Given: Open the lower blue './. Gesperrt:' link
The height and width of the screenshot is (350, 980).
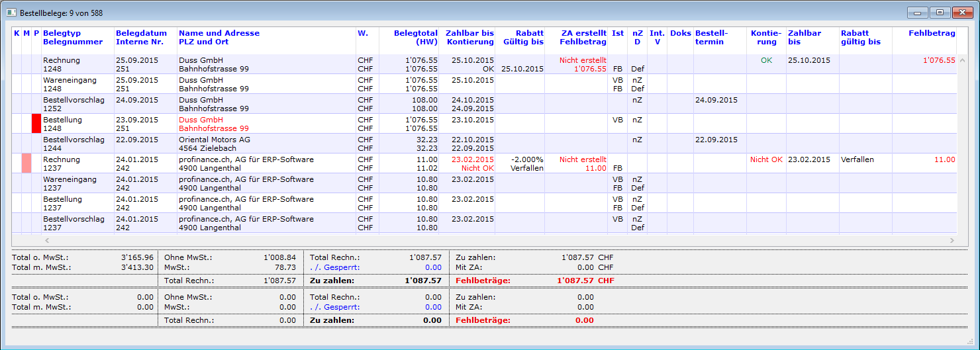Looking at the screenshot, I should click(x=334, y=307).
